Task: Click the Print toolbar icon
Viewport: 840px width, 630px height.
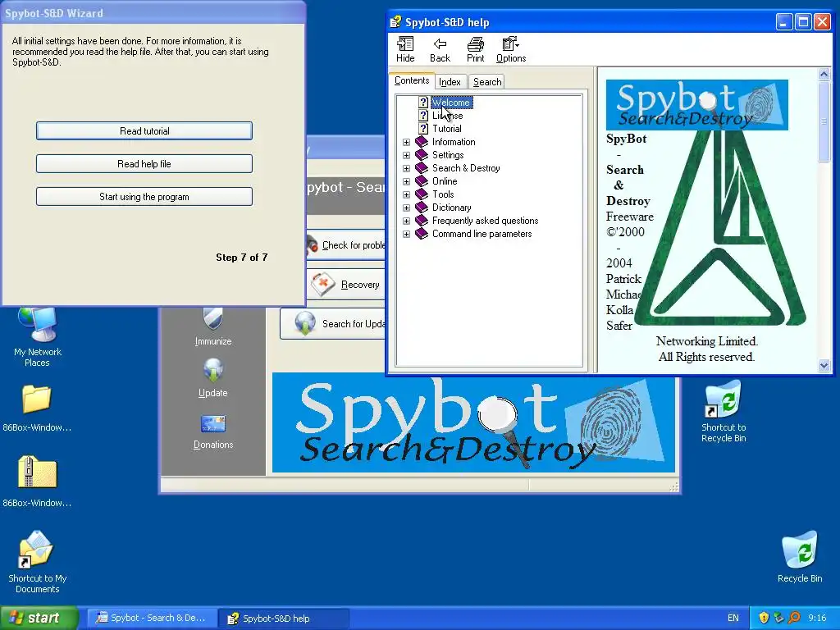Action: (x=475, y=49)
